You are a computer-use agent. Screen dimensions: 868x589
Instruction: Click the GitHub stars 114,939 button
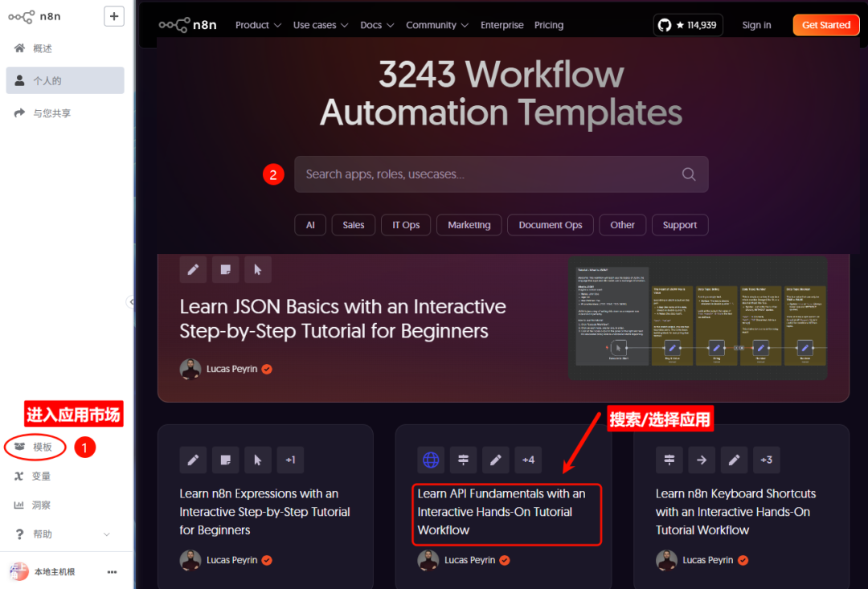[688, 25]
